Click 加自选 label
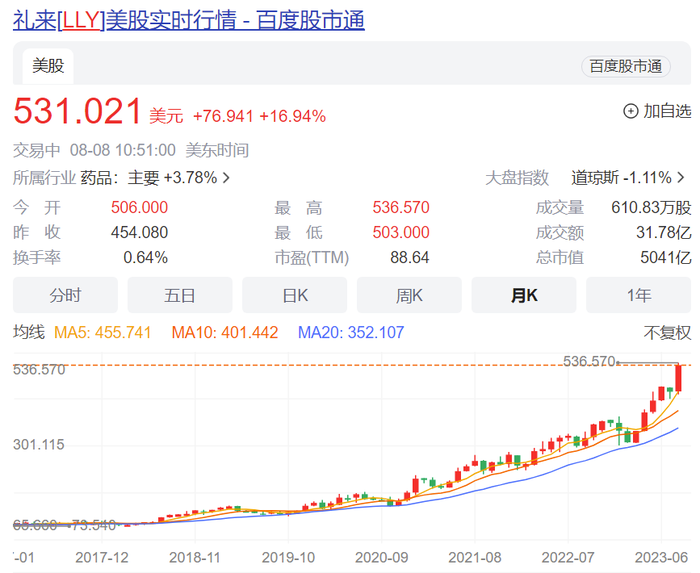The width and height of the screenshot is (700, 573). pos(667,111)
